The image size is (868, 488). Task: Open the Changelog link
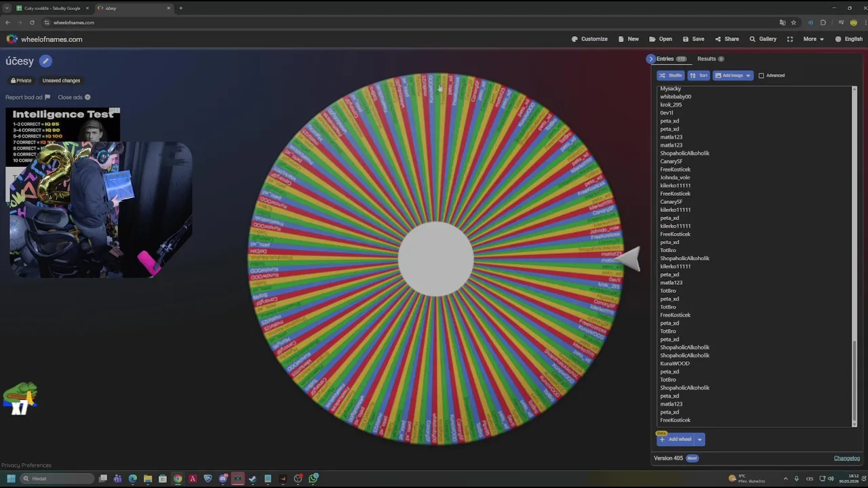click(846, 458)
